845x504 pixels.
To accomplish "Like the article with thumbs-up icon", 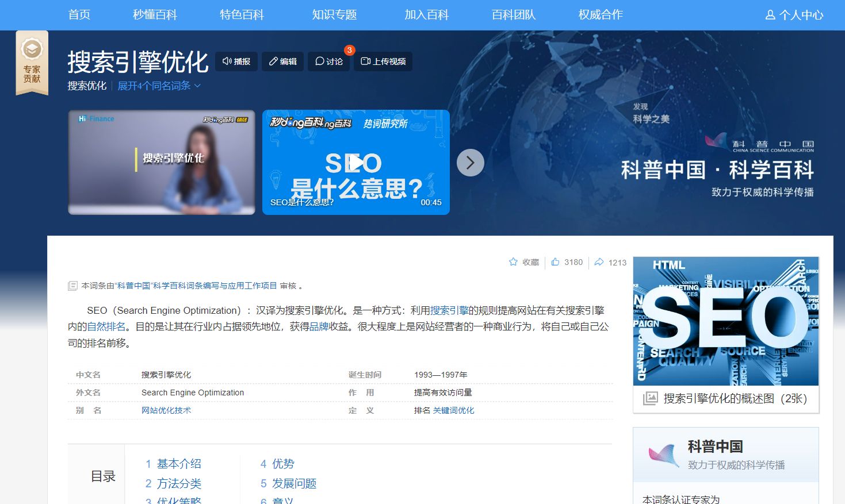I will point(555,262).
